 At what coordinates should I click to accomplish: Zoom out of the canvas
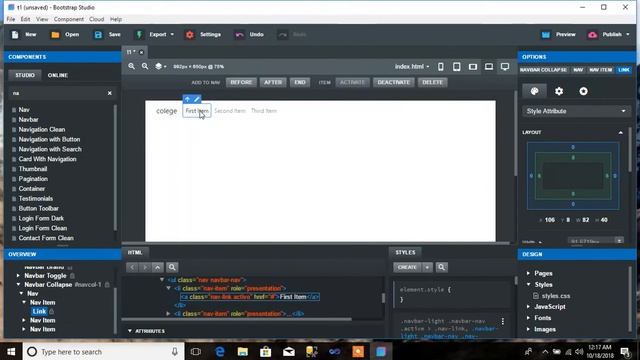(145, 66)
